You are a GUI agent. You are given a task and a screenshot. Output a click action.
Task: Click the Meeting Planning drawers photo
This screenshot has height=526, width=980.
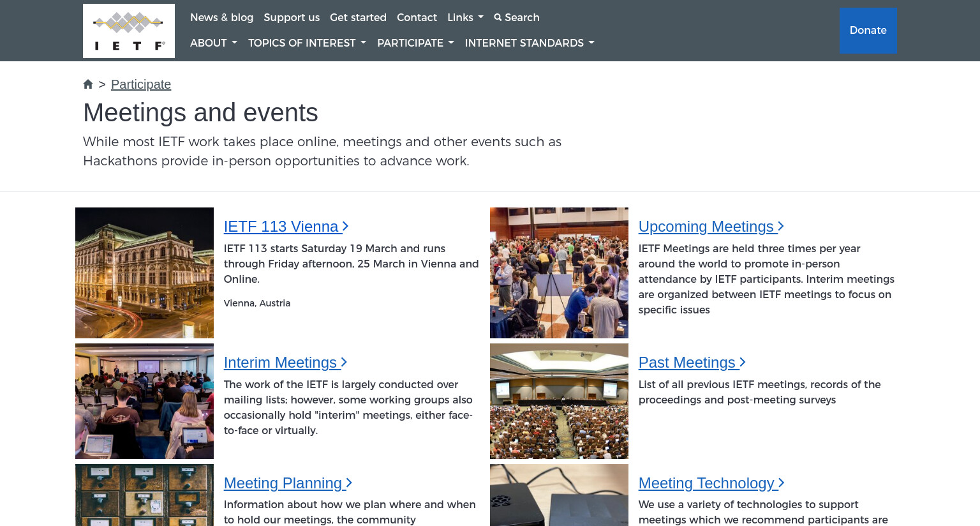pos(144,495)
